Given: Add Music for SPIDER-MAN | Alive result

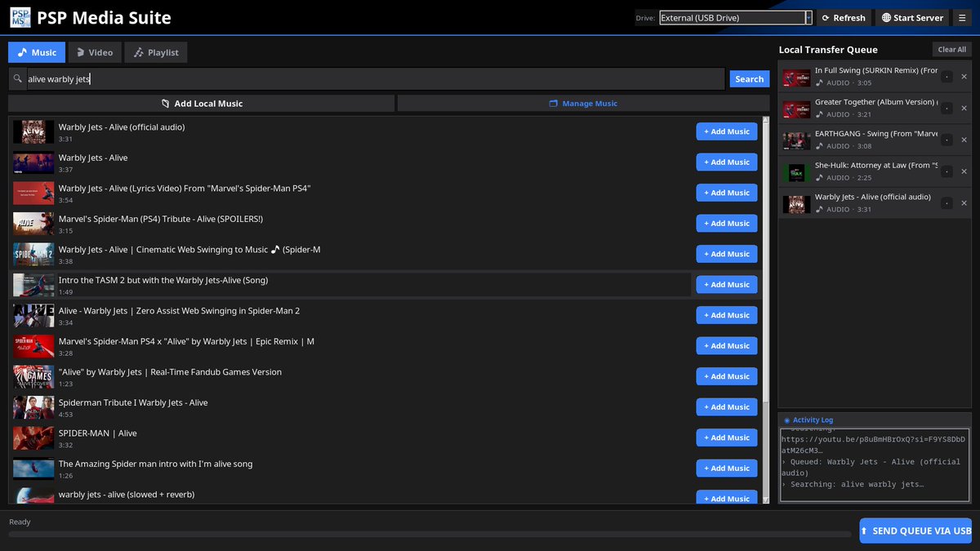Looking at the screenshot, I should tap(726, 438).
